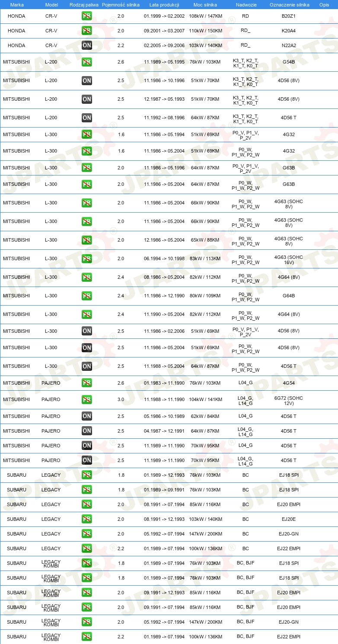
Task: Click the date range 11.1986 -> 12.1990
Action: 164,296
